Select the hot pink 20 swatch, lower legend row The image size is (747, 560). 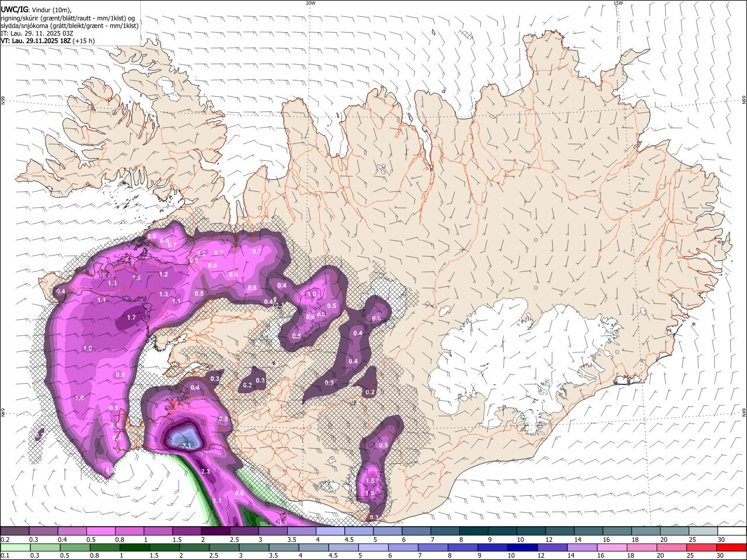click(x=672, y=548)
